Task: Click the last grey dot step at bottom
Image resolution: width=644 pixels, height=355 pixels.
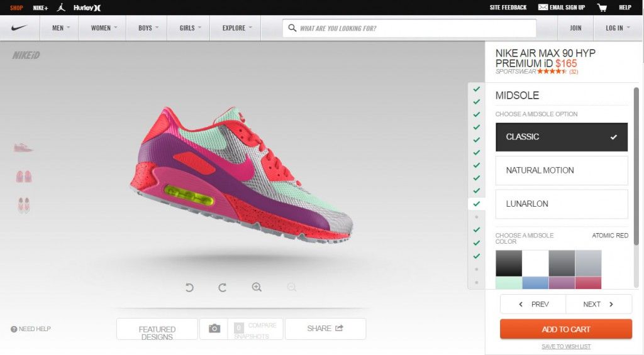Action: (x=477, y=282)
